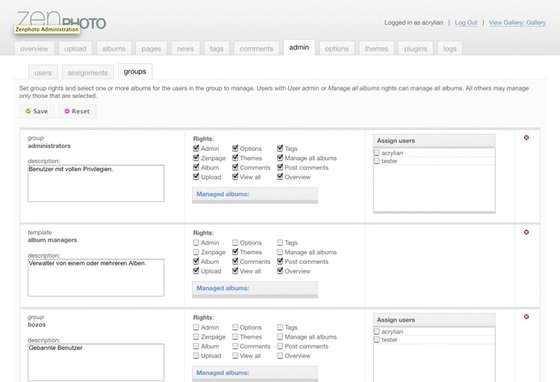
Task: Assign acrylian to bozos group
Action: pos(376,332)
